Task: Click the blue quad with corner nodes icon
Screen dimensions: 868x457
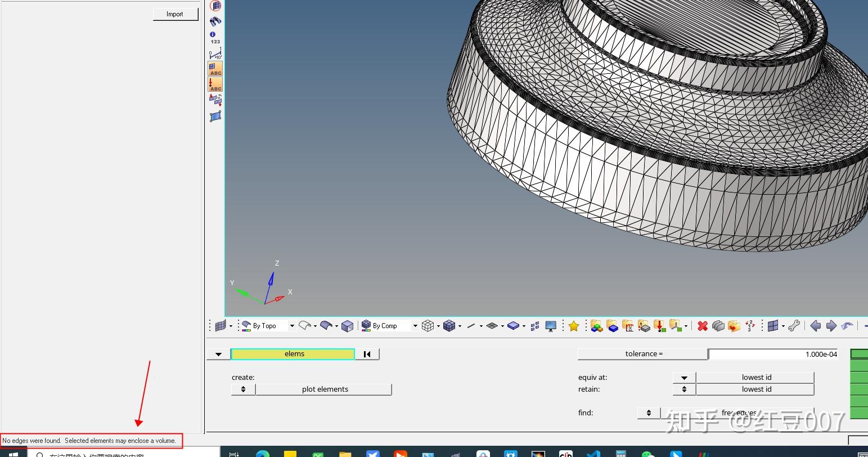Action: click(215, 117)
